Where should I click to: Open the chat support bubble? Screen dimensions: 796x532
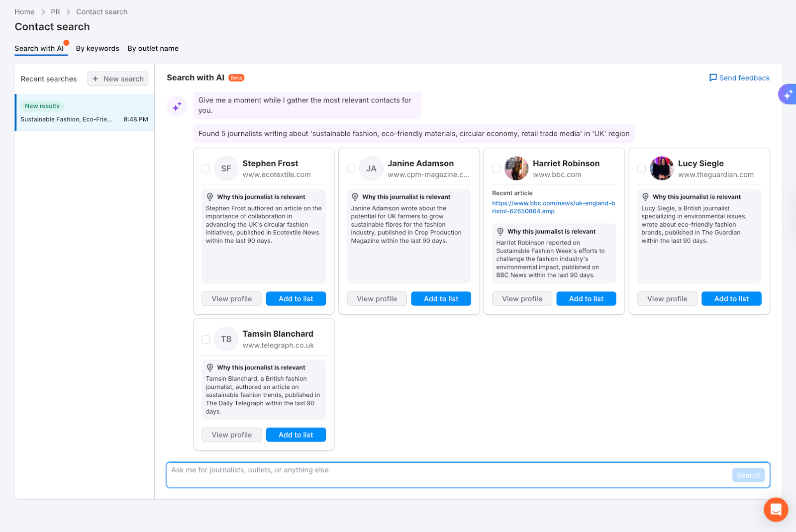point(775,509)
